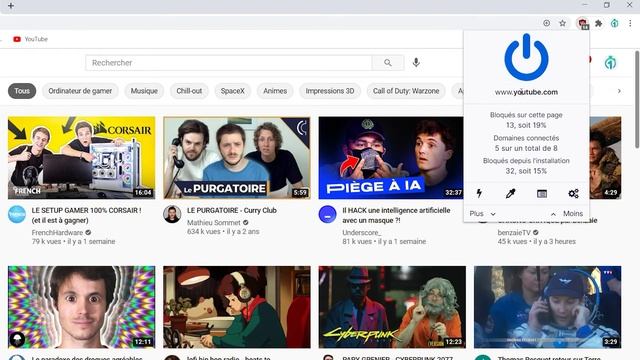Click the green avatar at top right
Image resolution: width=640 pixels, height=360 pixels.
point(610,63)
